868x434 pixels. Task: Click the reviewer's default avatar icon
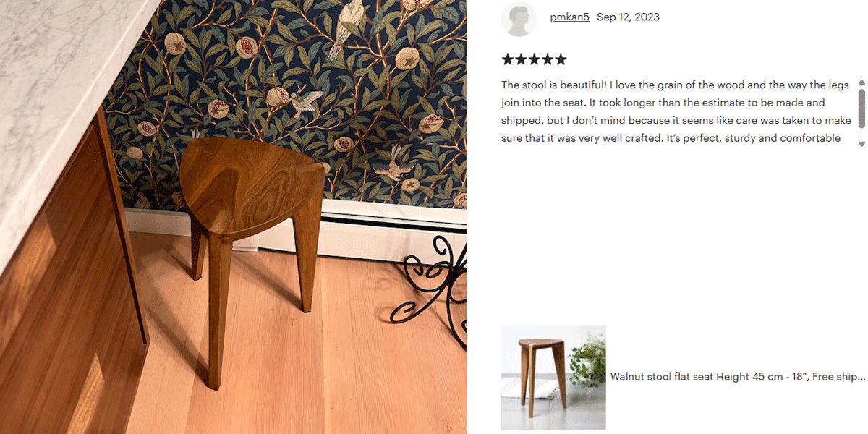coord(519,19)
